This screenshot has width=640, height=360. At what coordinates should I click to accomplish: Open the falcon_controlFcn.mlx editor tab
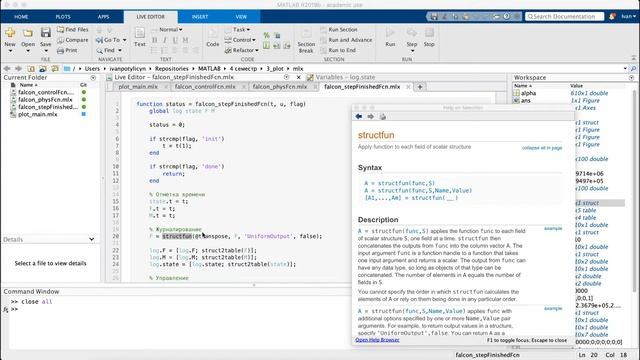pyautogui.click(x=205, y=87)
